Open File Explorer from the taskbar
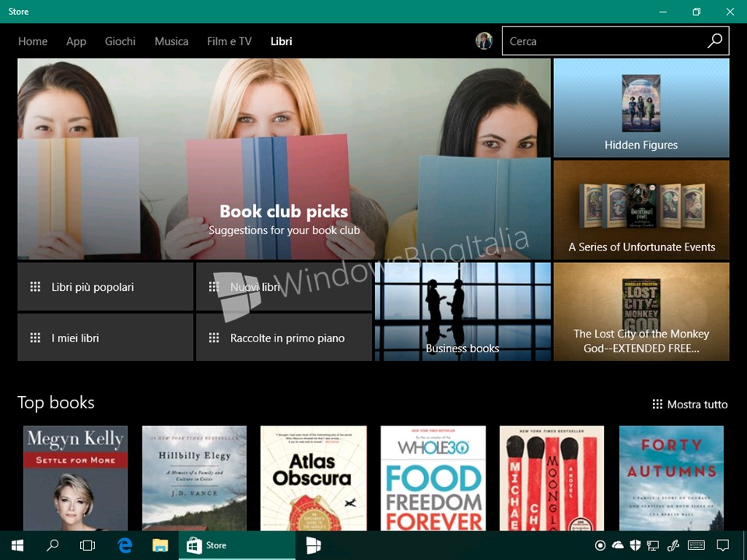The width and height of the screenshot is (747, 560). [160, 546]
